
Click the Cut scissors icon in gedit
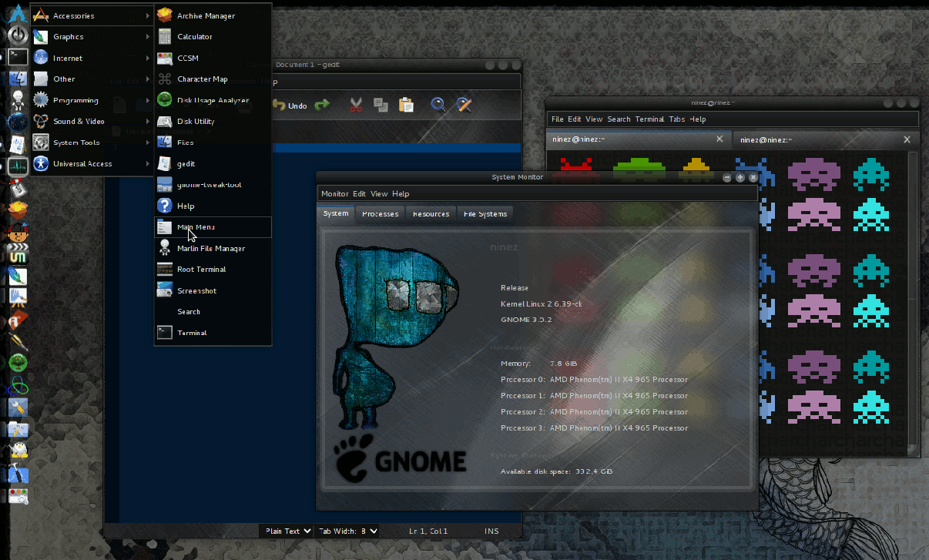(356, 105)
